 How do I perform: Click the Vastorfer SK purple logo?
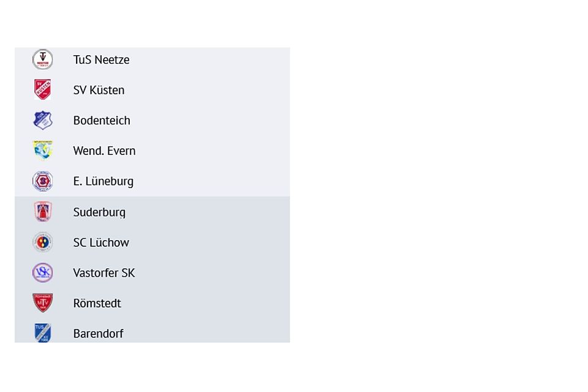(43, 273)
